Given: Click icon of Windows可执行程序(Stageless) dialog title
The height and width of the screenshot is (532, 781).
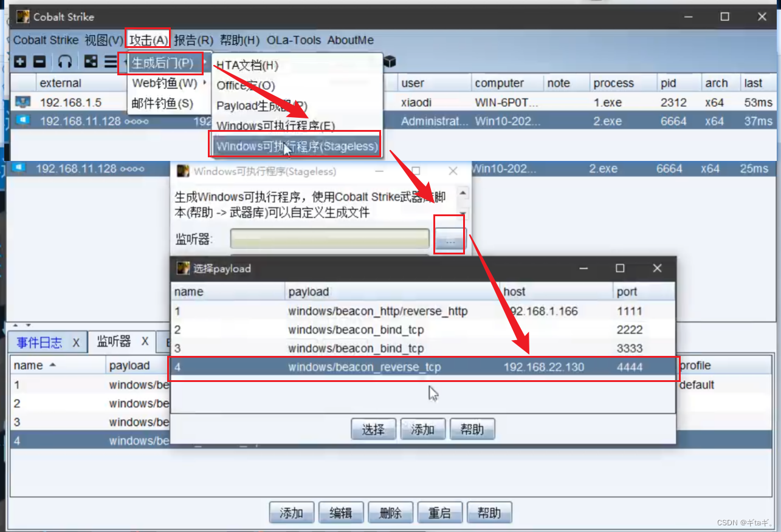Looking at the screenshot, I should [182, 171].
